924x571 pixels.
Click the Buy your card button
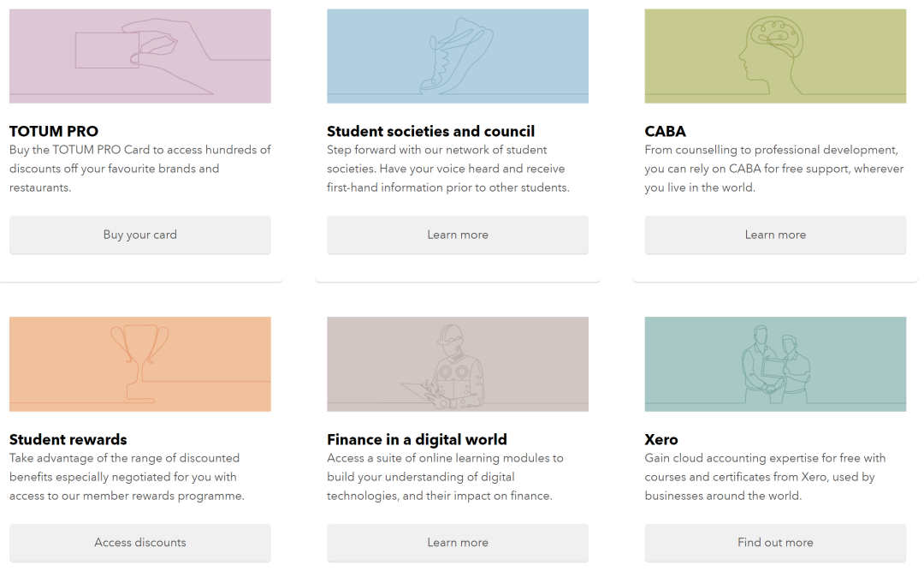pyautogui.click(x=140, y=235)
